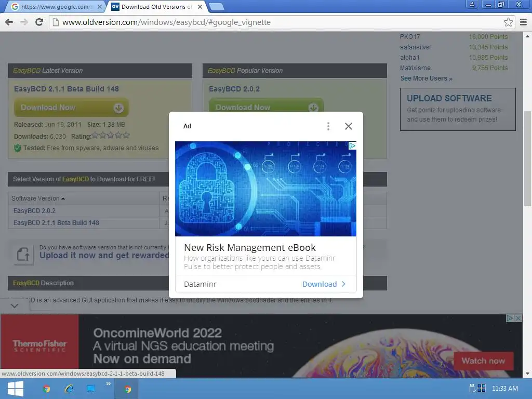This screenshot has height=399, width=532.
Task: Click the rating stars for EasyBCD
Action: pyautogui.click(x=111, y=136)
